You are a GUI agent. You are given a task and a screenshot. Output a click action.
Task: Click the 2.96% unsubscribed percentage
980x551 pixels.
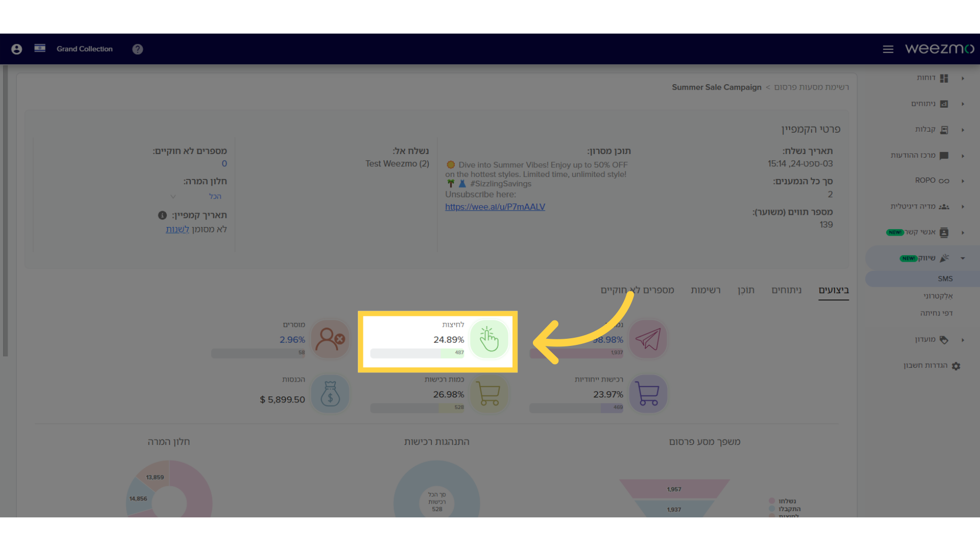point(292,340)
